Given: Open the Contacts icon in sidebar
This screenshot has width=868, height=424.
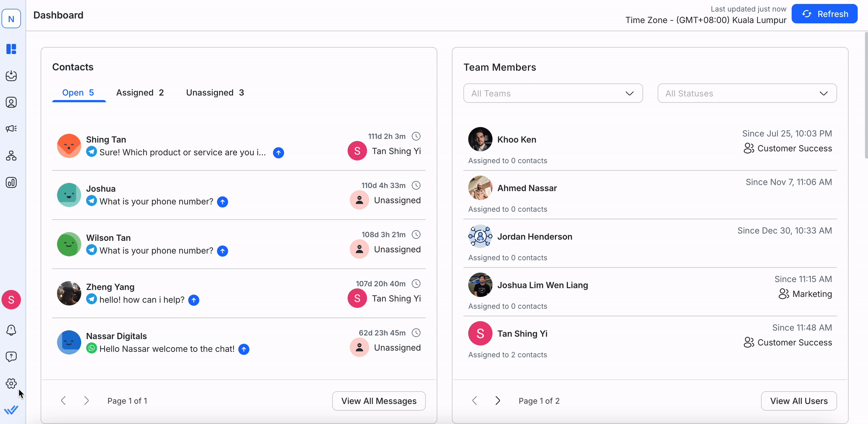Looking at the screenshot, I should tap(11, 102).
